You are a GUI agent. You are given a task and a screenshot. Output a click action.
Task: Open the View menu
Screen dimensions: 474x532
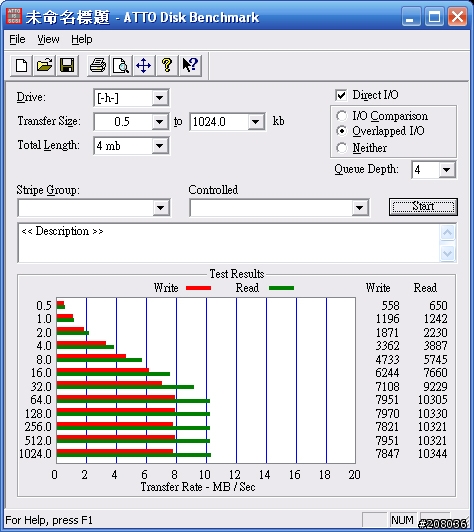tap(48, 39)
